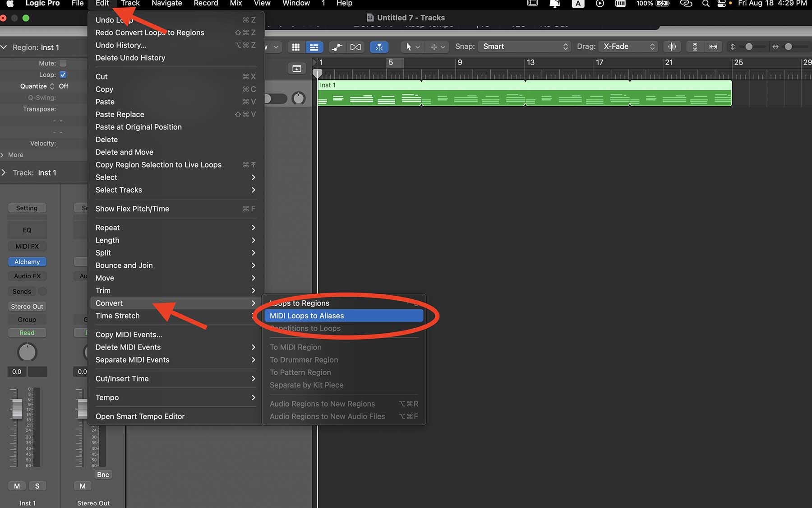Click the battery status icon in menu bar
Screen dimensions: 812x508
coord(662,4)
